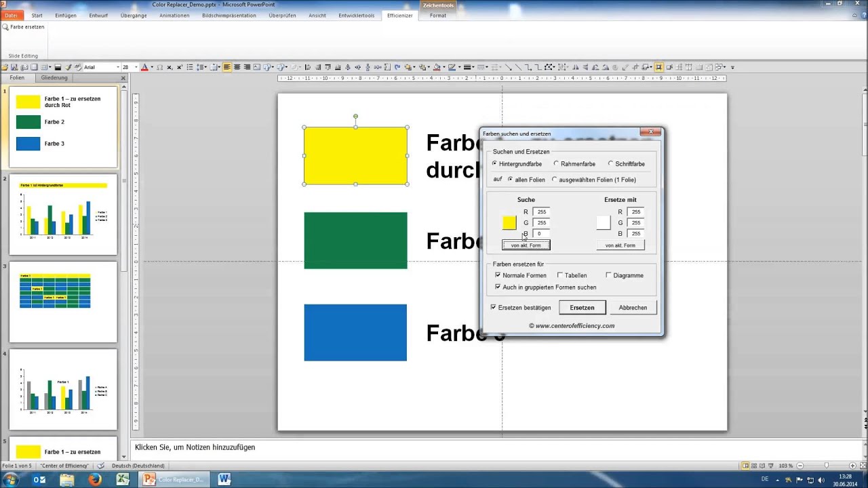This screenshot has height=488, width=868.
Task: Open Outlook from the taskbar
Action: 39,479
